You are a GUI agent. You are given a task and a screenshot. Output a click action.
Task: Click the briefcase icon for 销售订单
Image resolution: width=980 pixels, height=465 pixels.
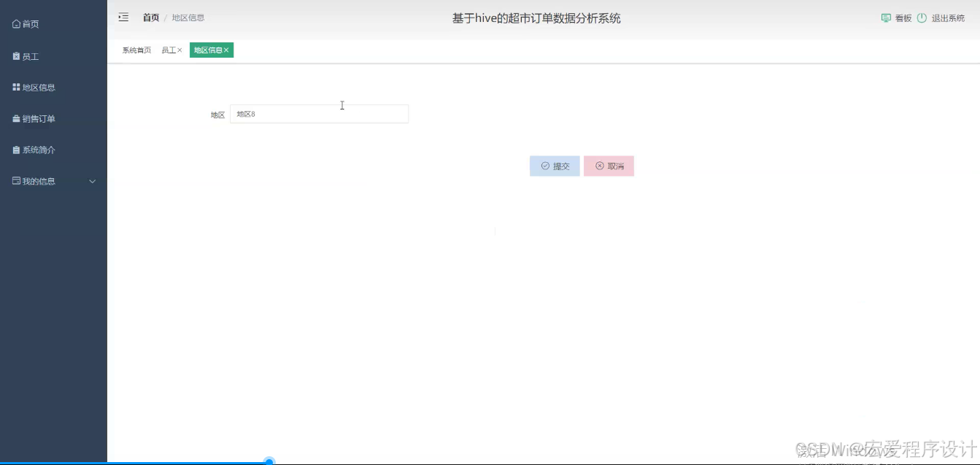pos(16,118)
